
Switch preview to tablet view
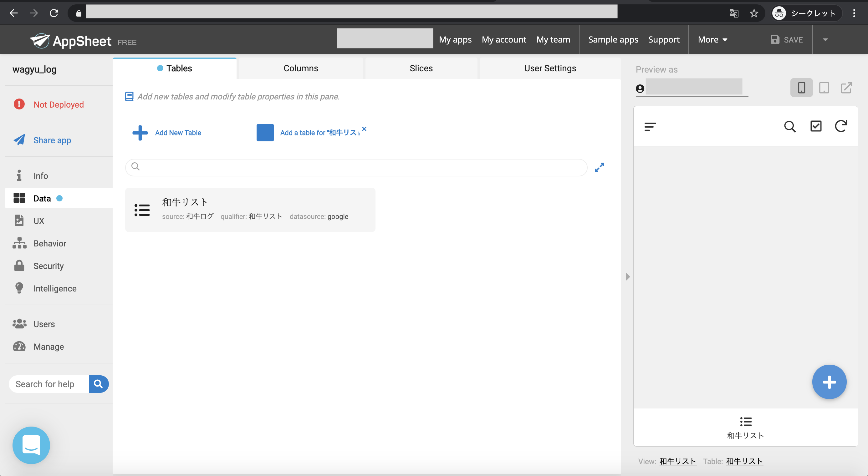click(x=824, y=88)
